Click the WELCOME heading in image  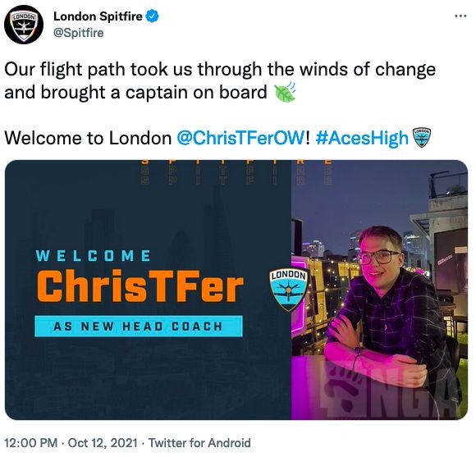point(94,256)
